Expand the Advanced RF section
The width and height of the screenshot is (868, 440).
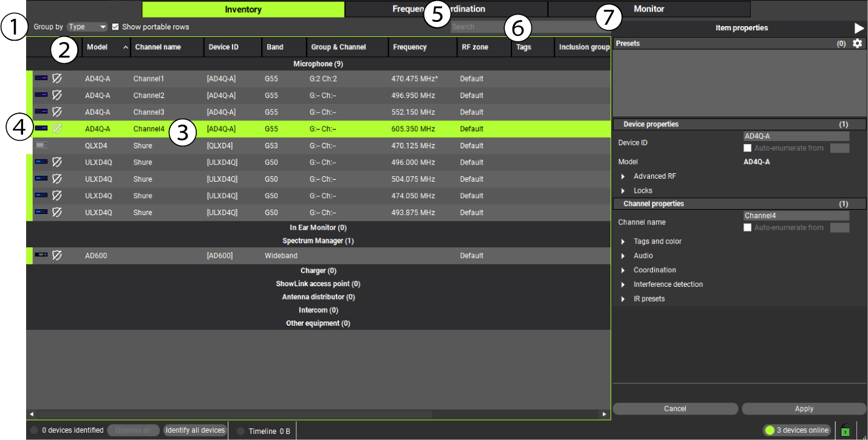tap(623, 176)
